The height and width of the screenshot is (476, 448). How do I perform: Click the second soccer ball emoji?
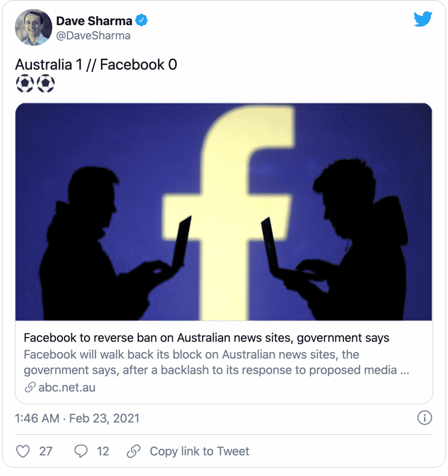click(46, 84)
